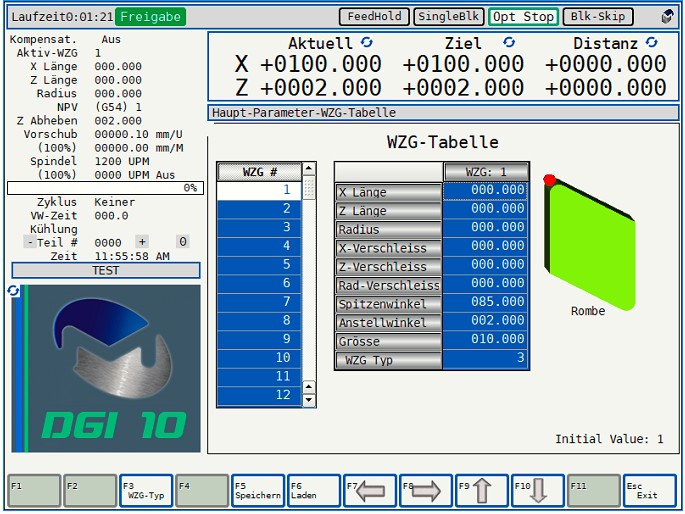The image size is (685, 514).
Task: Click the green Freigabe status button
Action: click(151, 17)
